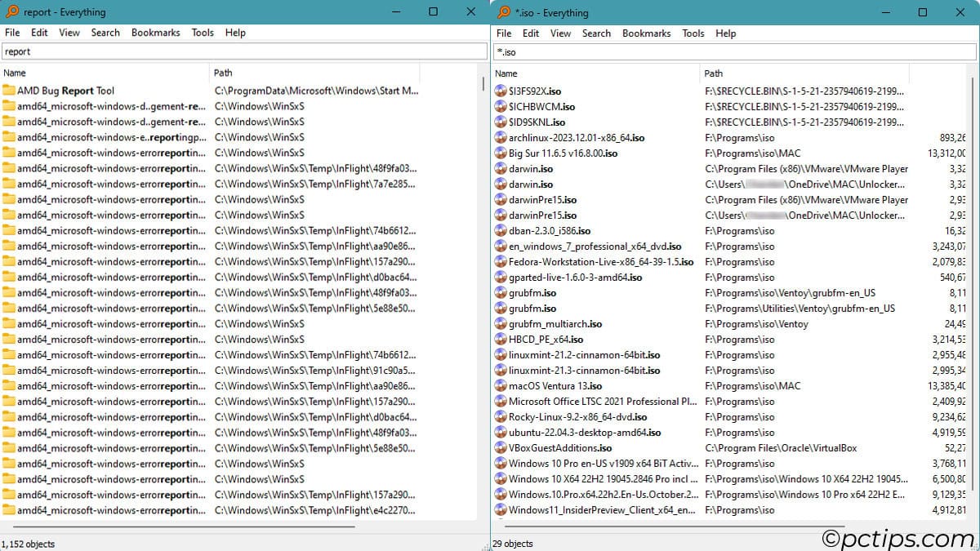
Task: Click the VBoxGuestAdditions.iso file icon
Action: [500, 447]
